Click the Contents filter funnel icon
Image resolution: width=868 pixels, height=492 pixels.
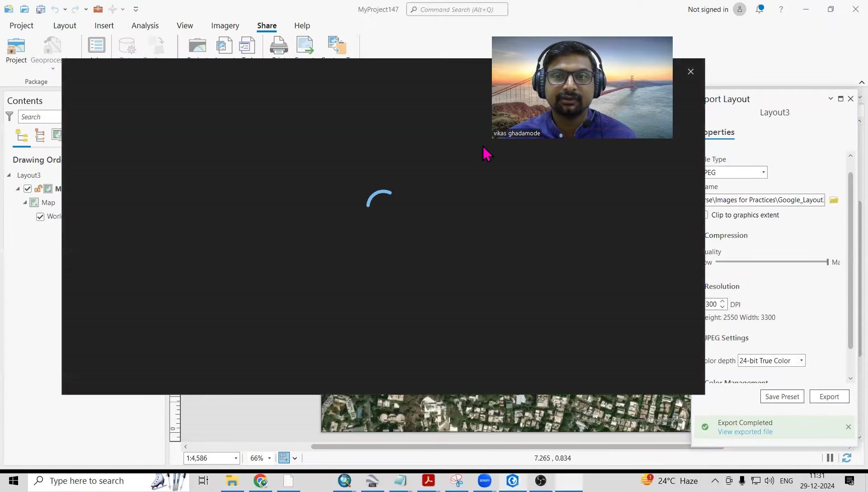coord(9,117)
